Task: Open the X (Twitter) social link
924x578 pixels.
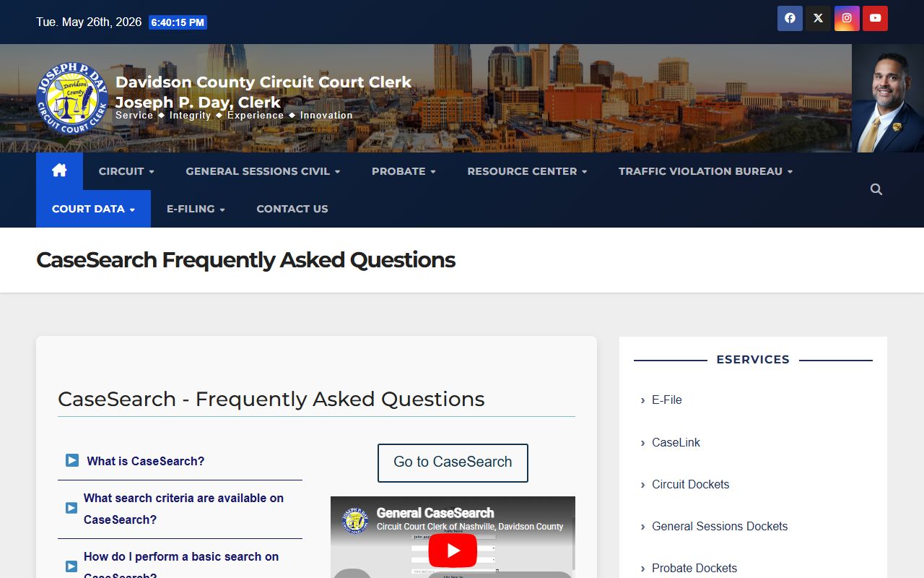Action: pos(818,19)
